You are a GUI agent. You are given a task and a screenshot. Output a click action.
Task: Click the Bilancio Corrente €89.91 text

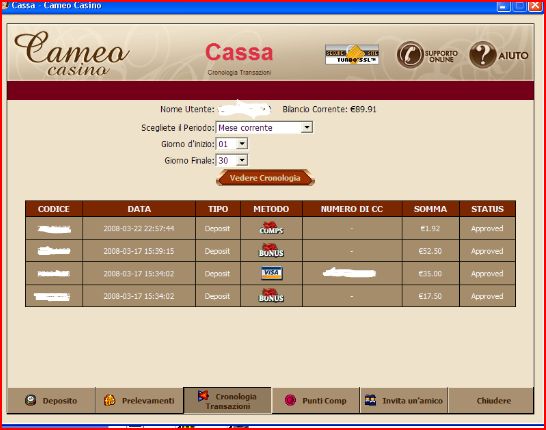click(329, 109)
